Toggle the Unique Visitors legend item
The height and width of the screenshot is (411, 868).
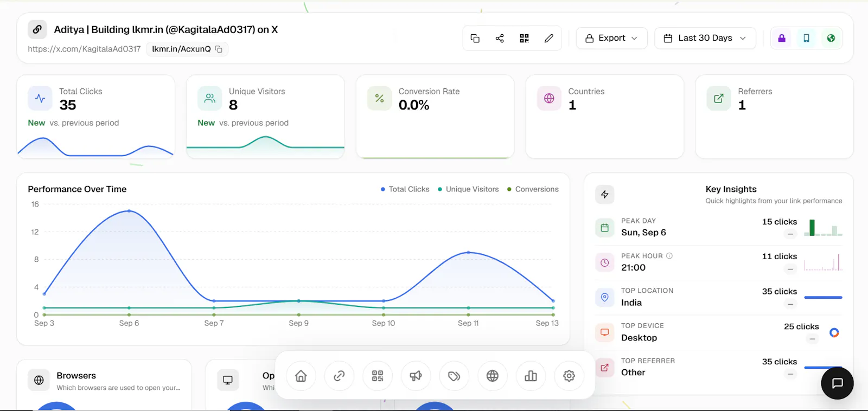coord(468,189)
